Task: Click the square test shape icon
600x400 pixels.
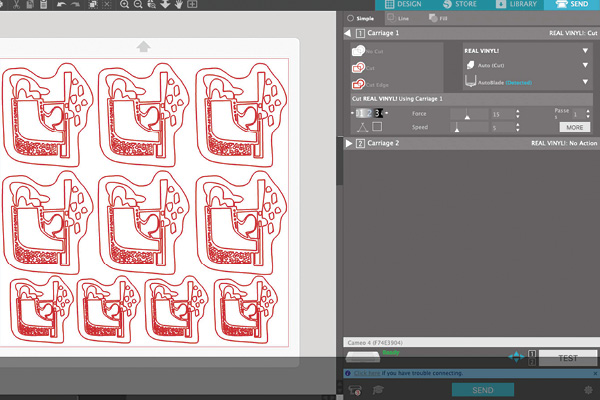Action: tap(377, 126)
